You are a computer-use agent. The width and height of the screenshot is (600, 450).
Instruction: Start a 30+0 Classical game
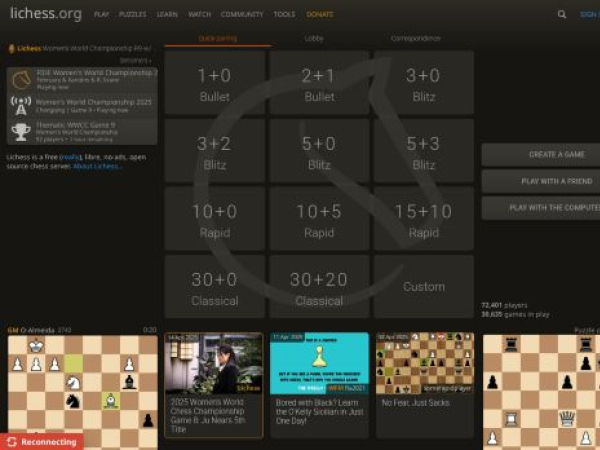point(215,287)
